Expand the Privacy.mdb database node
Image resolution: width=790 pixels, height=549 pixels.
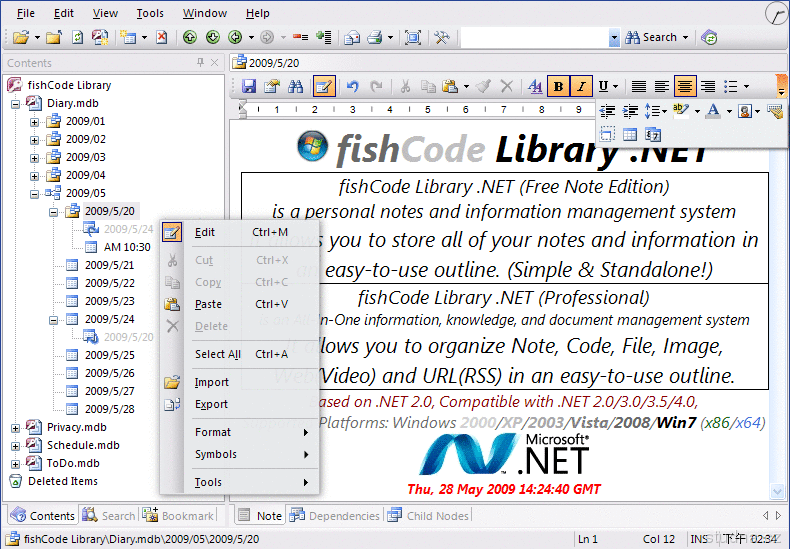pos(15,428)
